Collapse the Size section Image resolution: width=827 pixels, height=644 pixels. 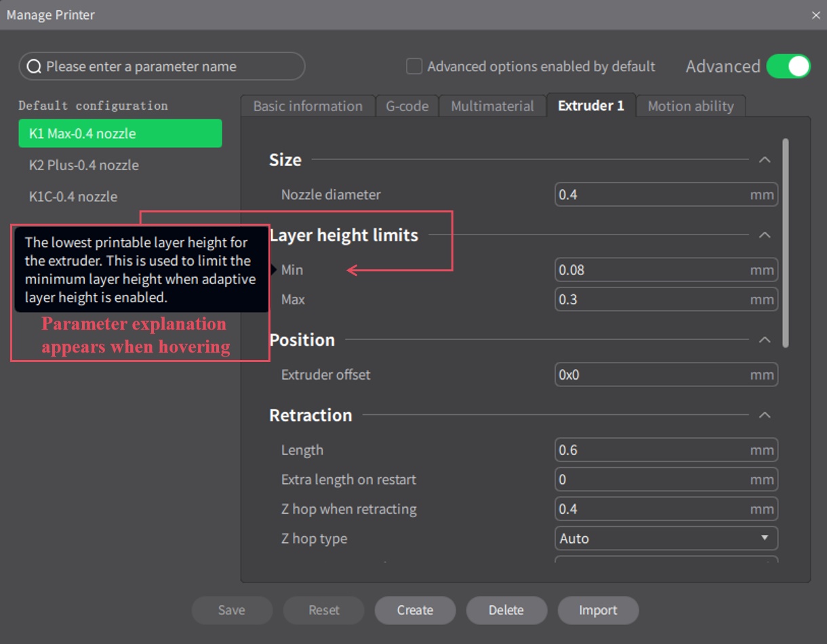765,160
